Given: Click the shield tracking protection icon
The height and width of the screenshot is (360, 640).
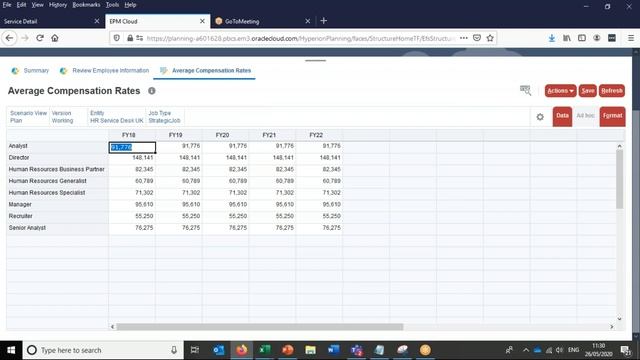Looking at the screenshot, I should point(117,38).
